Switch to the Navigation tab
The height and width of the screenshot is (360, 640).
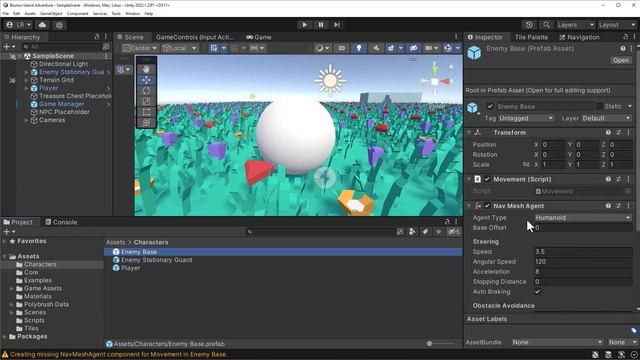click(x=579, y=37)
